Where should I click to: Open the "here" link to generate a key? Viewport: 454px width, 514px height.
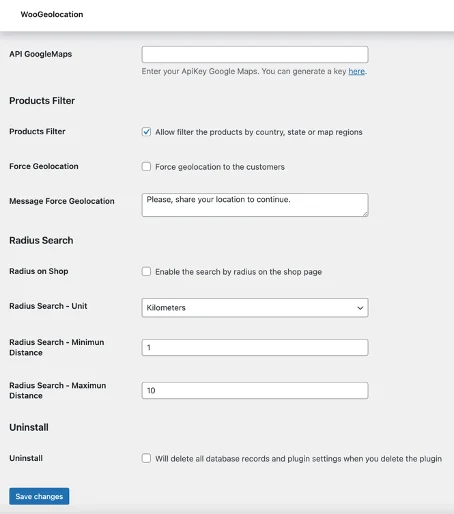[x=356, y=71]
